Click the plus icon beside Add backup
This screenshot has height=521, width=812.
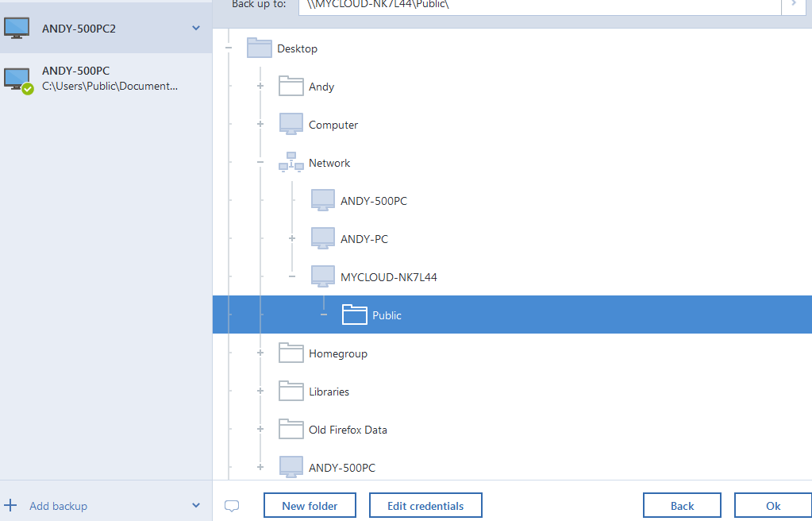[11, 506]
